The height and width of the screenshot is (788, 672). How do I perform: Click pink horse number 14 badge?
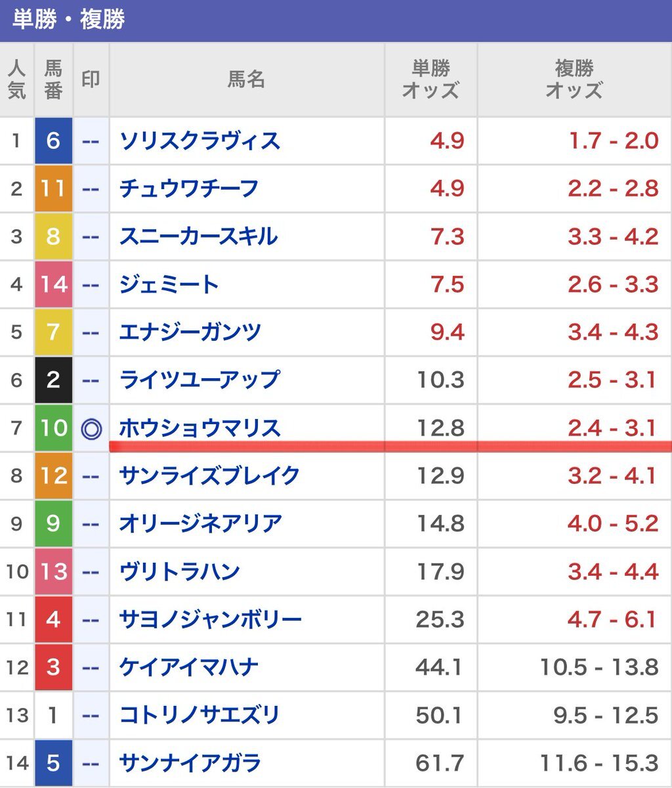tap(53, 284)
